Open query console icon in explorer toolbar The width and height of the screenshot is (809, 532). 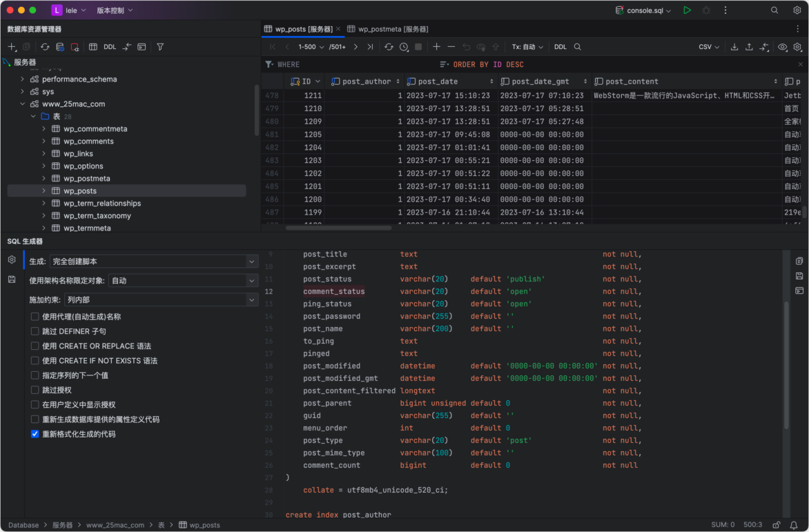142,47
